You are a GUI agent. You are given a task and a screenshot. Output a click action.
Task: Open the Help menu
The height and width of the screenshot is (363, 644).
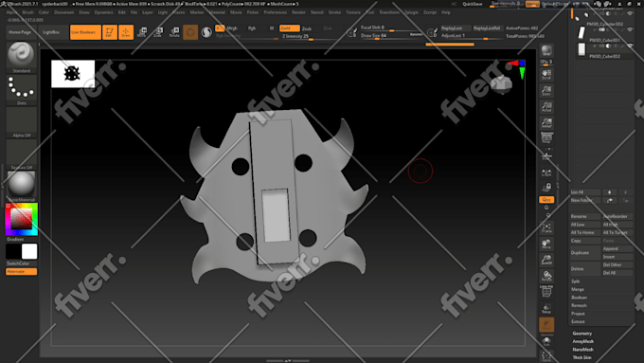(446, 12)
